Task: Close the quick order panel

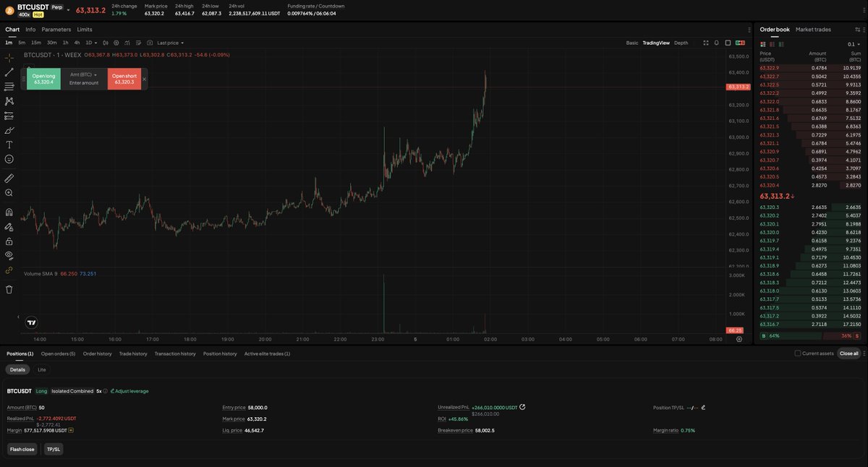Action: 144,79
